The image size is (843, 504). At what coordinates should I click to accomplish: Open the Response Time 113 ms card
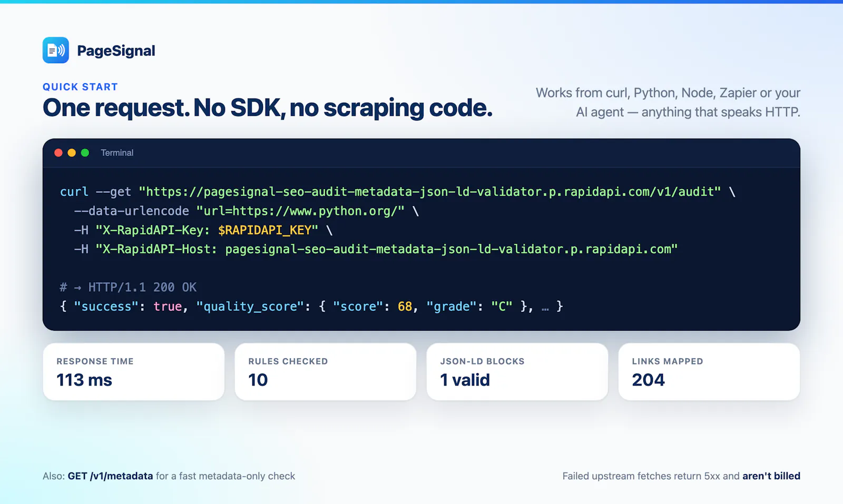[x=134, y=372]
